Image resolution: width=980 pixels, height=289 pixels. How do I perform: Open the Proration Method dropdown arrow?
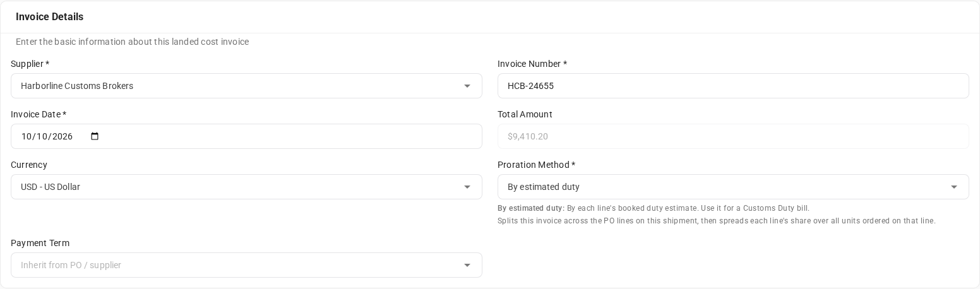[x=954, y=187]
